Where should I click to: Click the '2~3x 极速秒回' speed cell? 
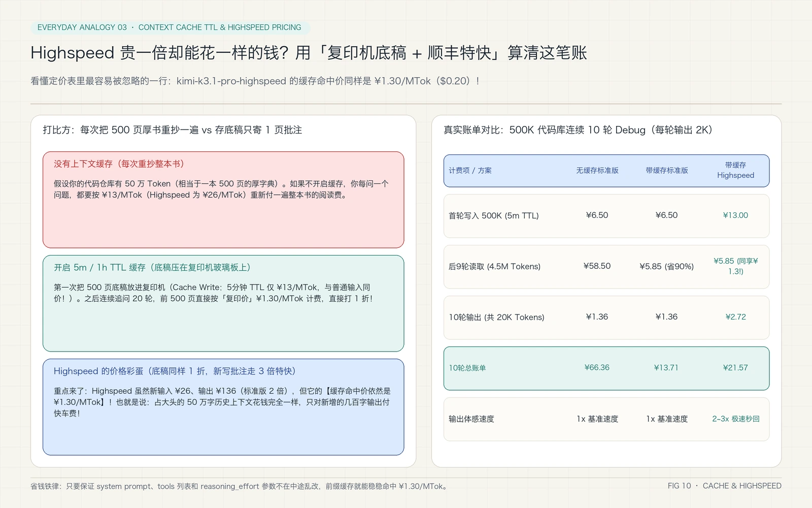(735, 419)
